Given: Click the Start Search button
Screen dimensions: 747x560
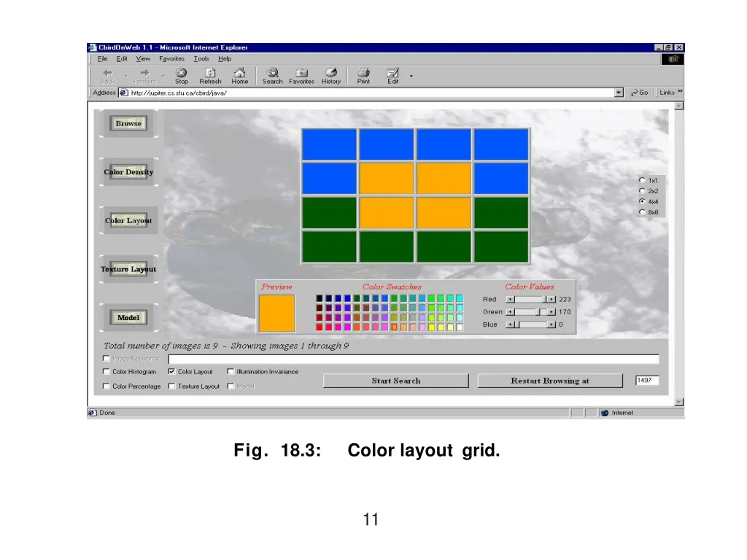Looking at the screenshot, I should click(396, 381).
